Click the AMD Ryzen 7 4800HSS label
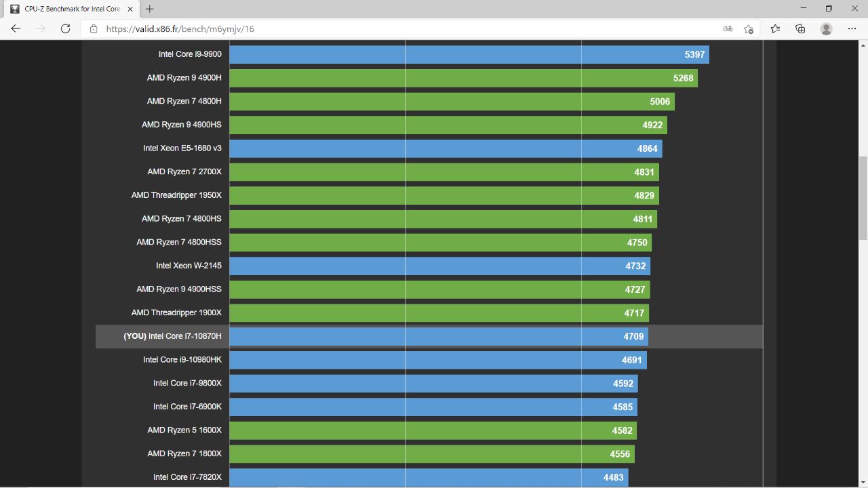Screen dimensions: 868x488 tap(179, 242)
